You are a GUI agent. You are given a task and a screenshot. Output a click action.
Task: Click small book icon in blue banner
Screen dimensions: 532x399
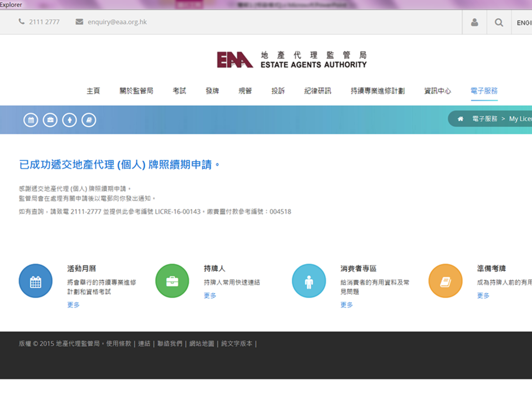click(89, 120)
